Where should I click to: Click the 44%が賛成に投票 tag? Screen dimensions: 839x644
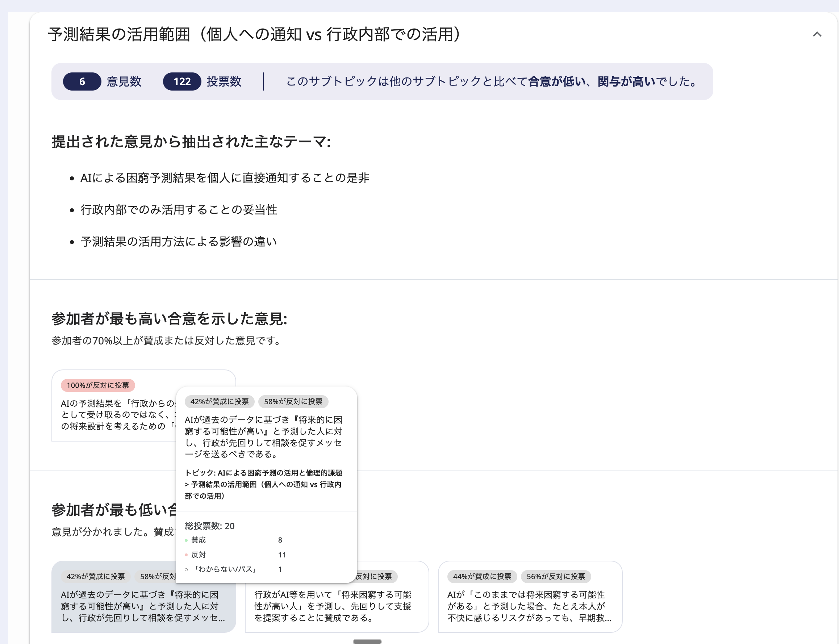482,577
